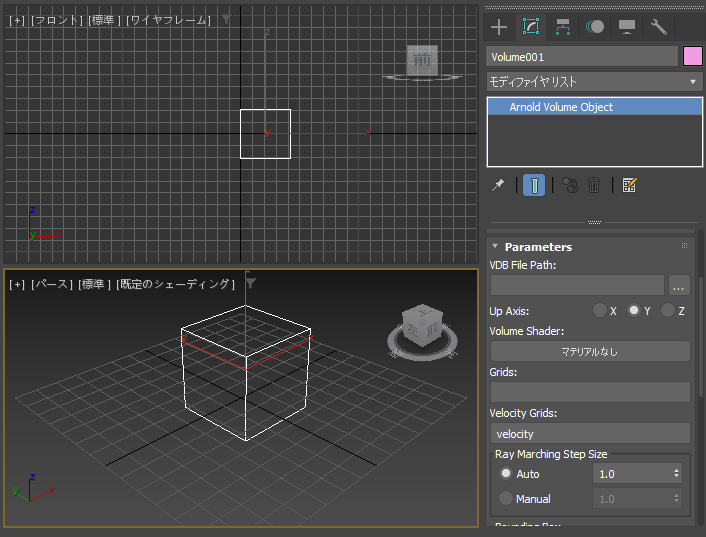Select Arnold Volume Object in modifier stack

click(561, 107)
